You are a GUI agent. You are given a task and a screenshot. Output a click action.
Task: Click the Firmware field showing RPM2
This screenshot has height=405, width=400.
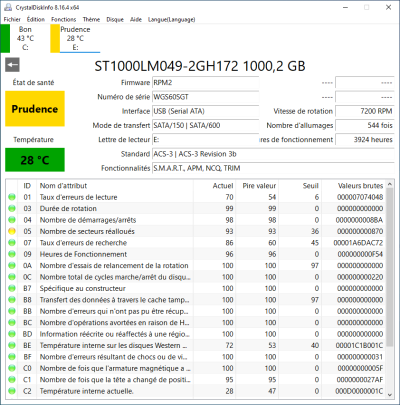click(205, 83)
